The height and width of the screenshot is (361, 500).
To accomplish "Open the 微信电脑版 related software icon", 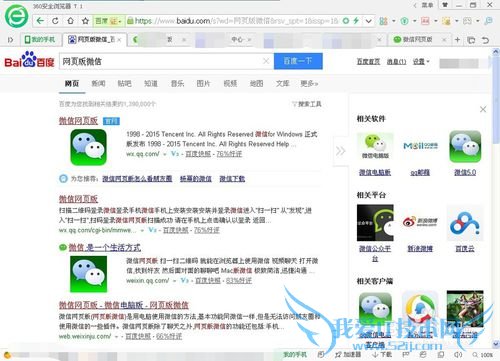I will 375,147.
